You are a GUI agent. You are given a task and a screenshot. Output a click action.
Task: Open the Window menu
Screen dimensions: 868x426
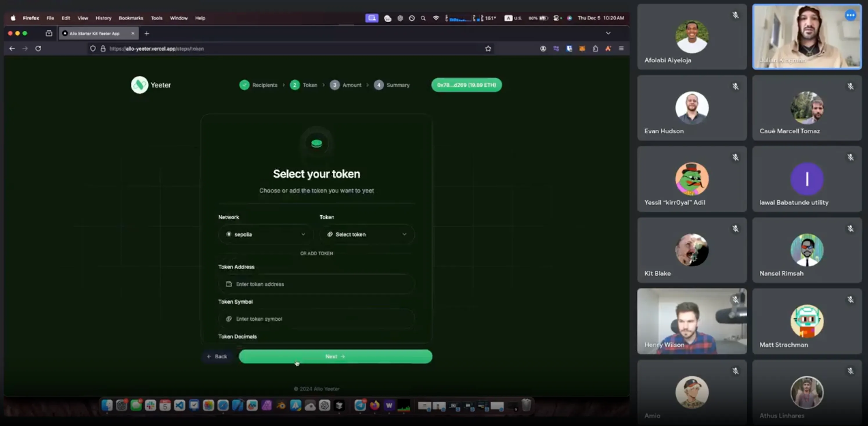tap(179, 18)
